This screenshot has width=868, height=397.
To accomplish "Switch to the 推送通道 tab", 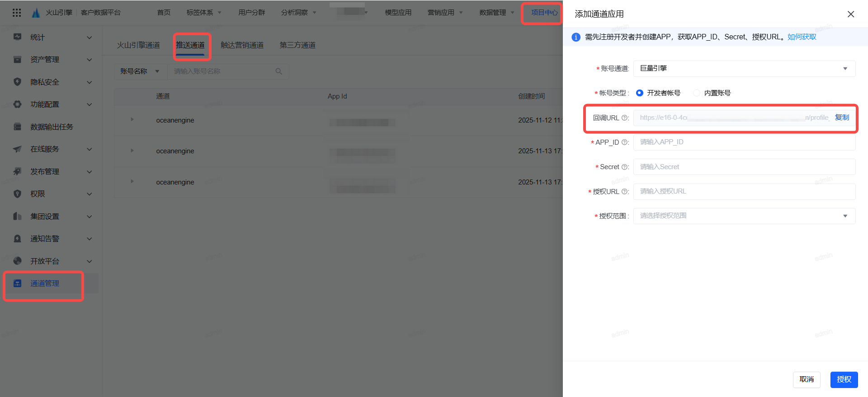I will point(190,45).
